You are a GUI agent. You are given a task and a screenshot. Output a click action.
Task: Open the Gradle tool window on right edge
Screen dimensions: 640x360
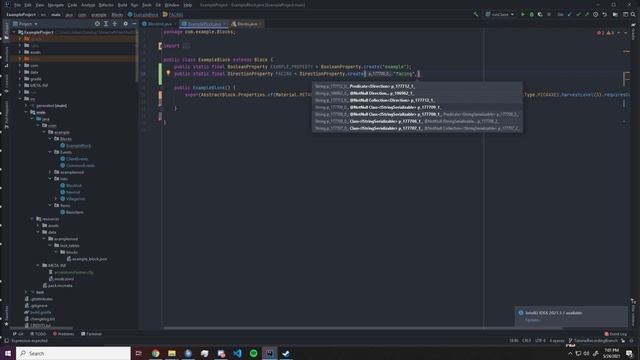pyautogui.click(x=634, y=32)
